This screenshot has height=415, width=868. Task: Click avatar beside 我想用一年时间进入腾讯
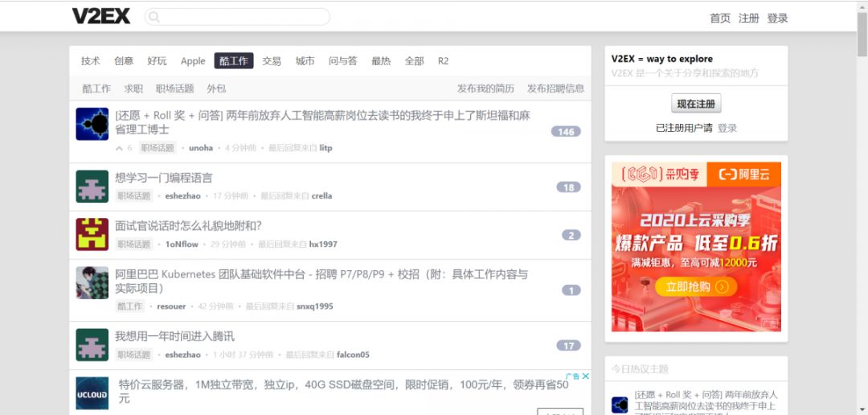click(92, 345)
